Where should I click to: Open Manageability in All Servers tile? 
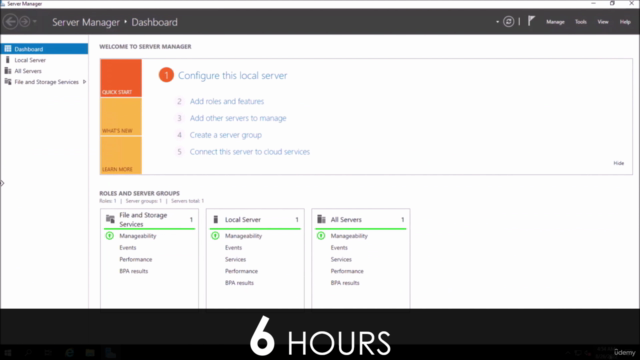[x=349, y=236]
